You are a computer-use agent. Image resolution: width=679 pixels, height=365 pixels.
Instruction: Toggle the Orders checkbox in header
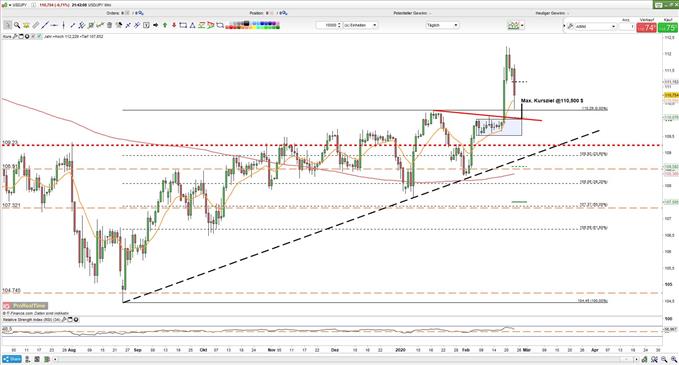pyautogui.click(x=127, y=13)
